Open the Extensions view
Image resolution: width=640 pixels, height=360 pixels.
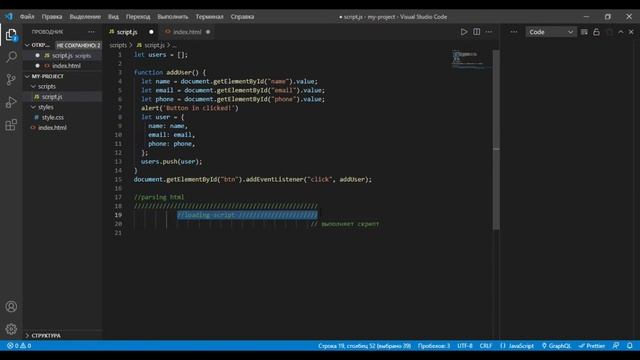[11, 124]
